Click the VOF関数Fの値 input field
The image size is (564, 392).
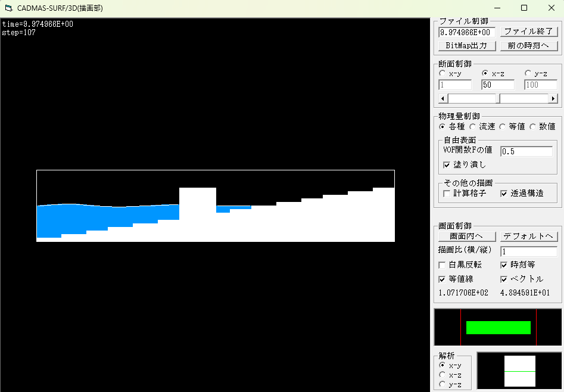point(526,151)
